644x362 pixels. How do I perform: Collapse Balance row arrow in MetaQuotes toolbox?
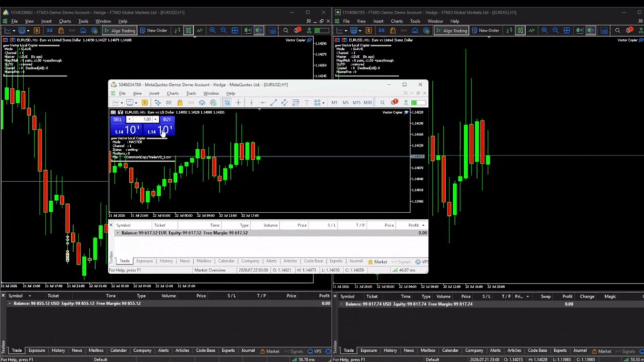pos(117,233)
